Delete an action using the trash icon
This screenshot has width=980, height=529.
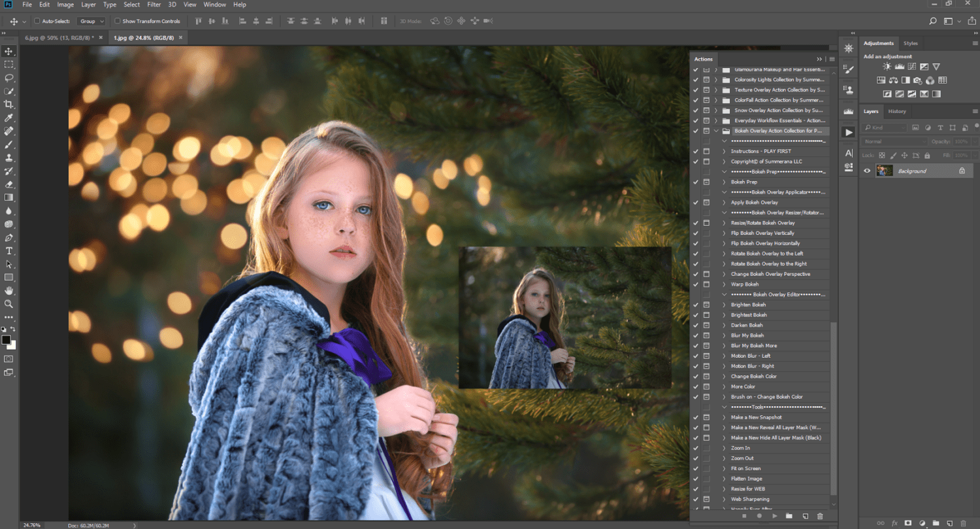coord(821,516)
